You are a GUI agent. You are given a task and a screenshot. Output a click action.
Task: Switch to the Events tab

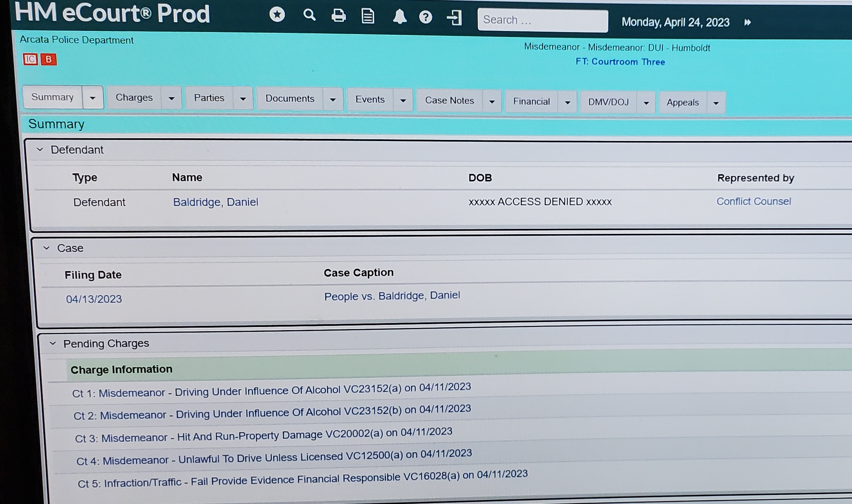point(370,100)
